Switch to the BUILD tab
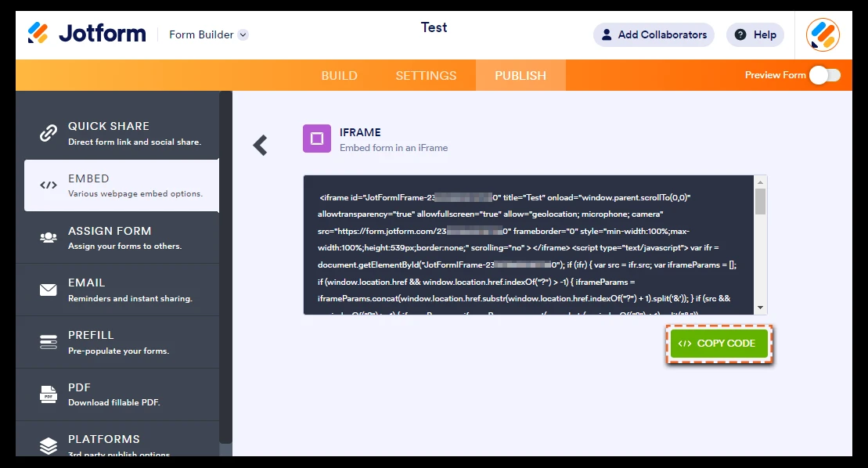The width and height of the screenshot is (868, 468). coord(339,75)
